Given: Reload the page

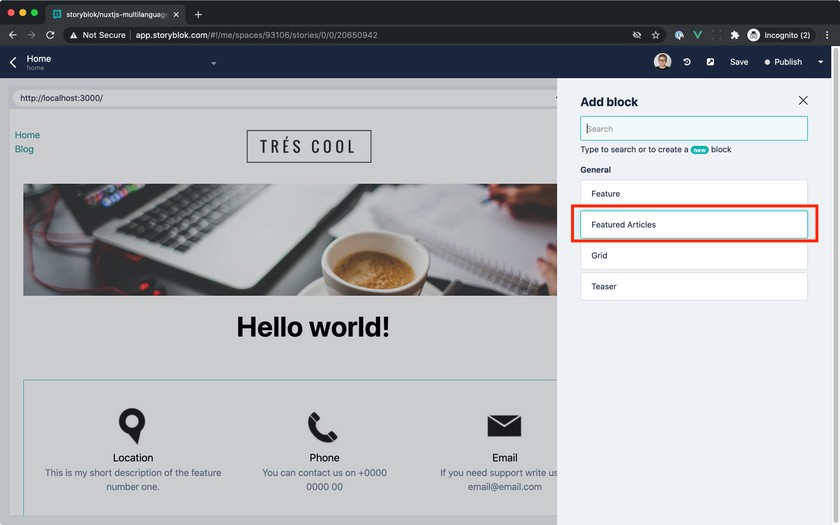Looking at the screenshot, I should coord(50,35).
